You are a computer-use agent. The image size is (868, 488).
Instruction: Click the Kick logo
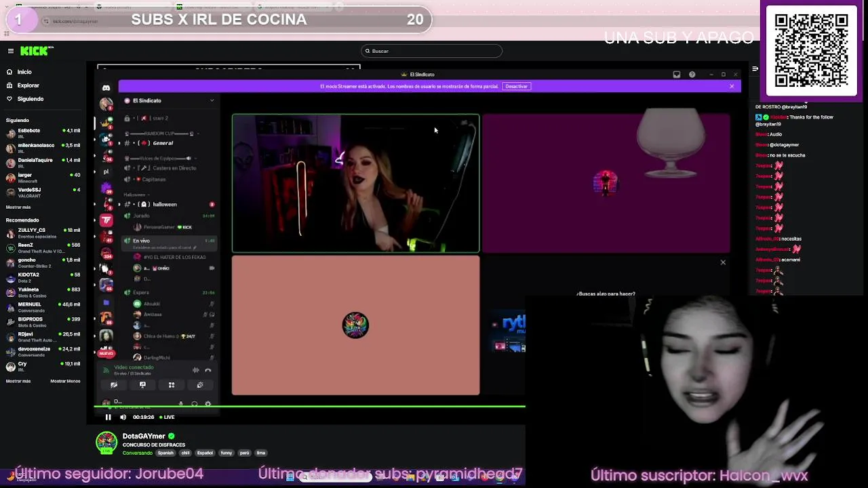(x=37, y=51)
